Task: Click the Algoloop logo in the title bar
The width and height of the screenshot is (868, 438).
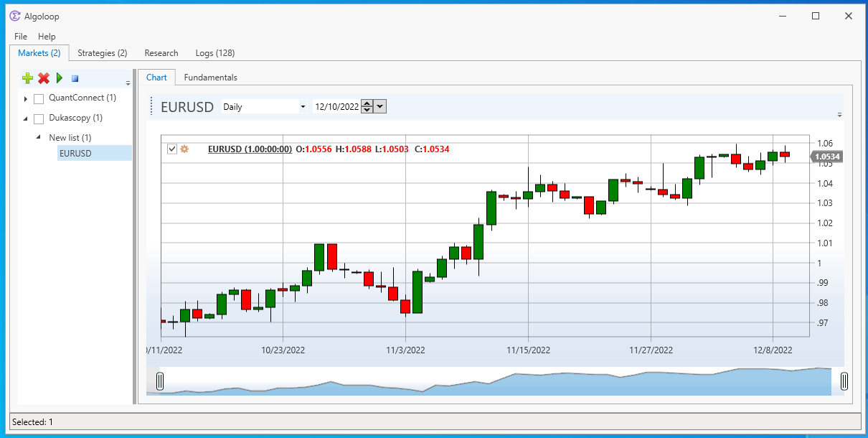Action: [x=14, y=16]
